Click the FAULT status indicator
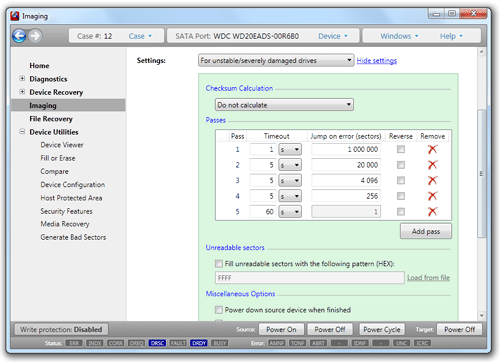Screen dimensions: 500x362 [178, 343]
